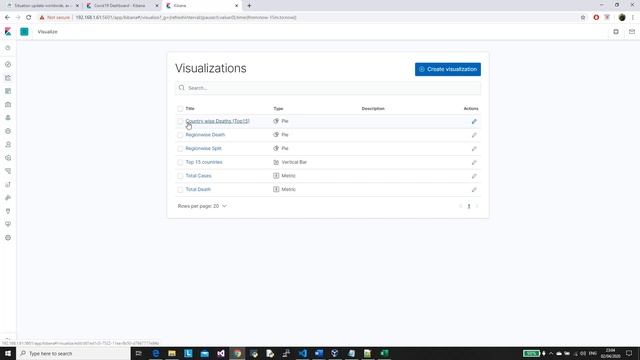Check the Regionwise Split row checkbox

180,149
